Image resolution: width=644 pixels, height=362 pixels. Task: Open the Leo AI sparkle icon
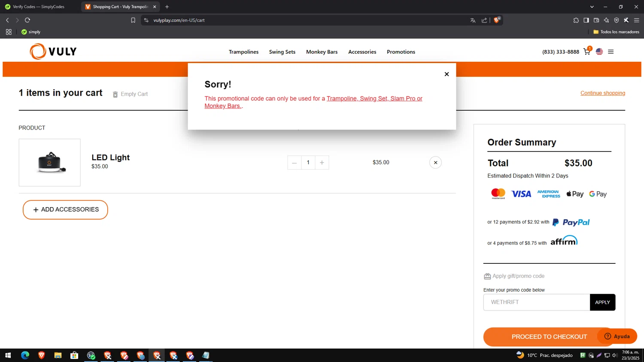pos(606,20)
